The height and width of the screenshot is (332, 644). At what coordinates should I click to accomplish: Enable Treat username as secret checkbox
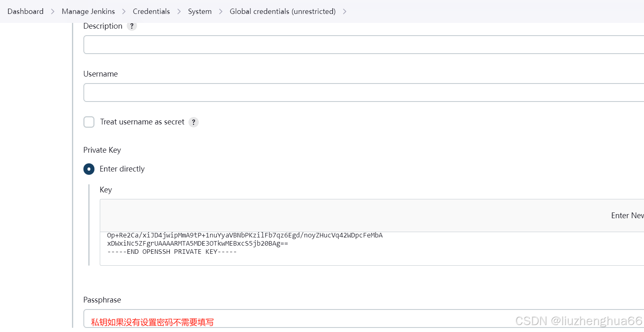coord(89,122)
